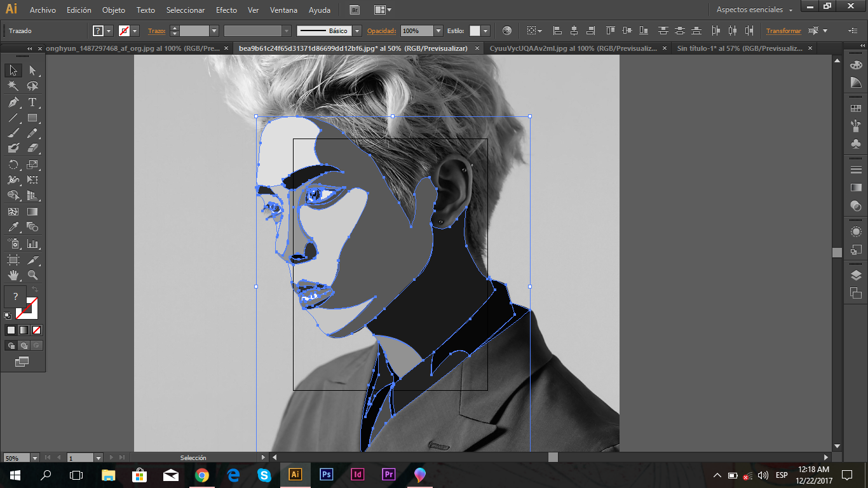868x488 pixels.
Task: Open the Ventana menu
Action: (x=283, y=10)
